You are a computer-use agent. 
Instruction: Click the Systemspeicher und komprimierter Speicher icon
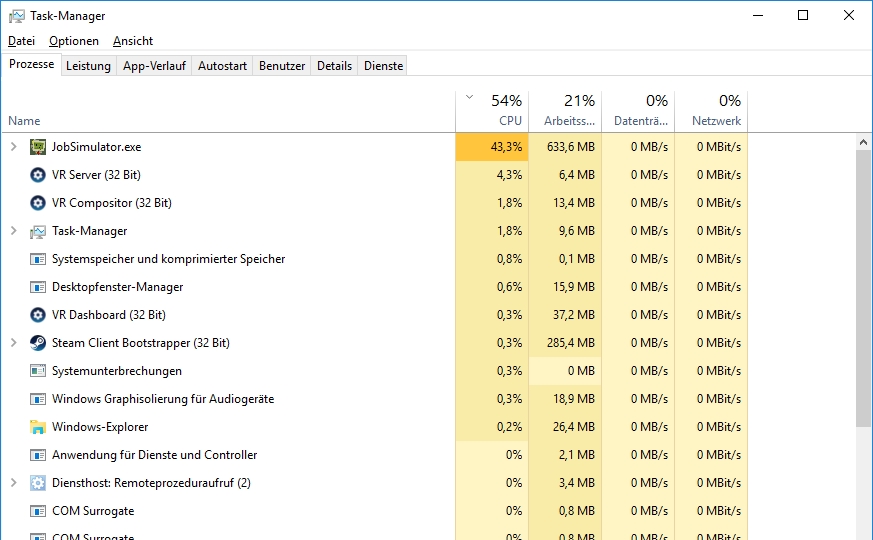click(x=38, y=259)
